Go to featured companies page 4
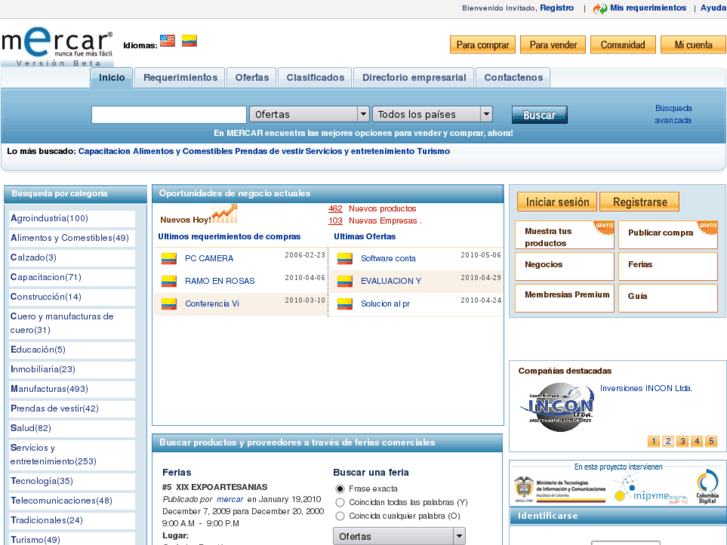Screen dimensions: 727x545 [x=696, y=441]
